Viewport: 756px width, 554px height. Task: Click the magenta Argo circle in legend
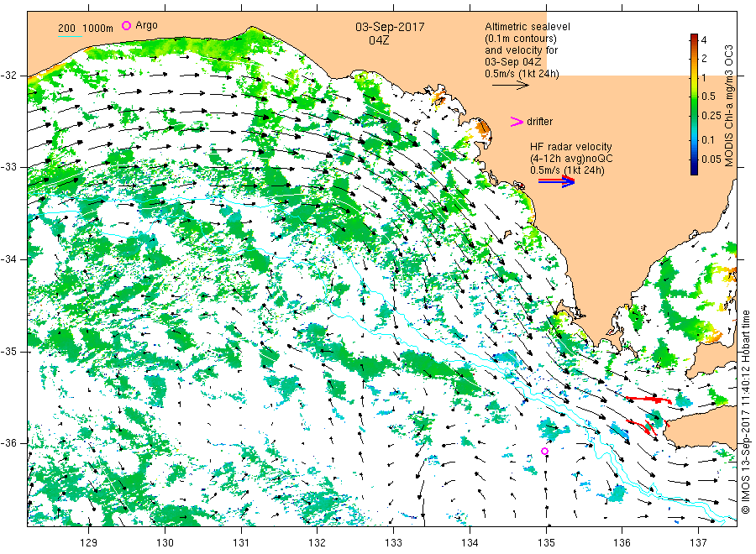pyautogui.click(x=126, y=25)
